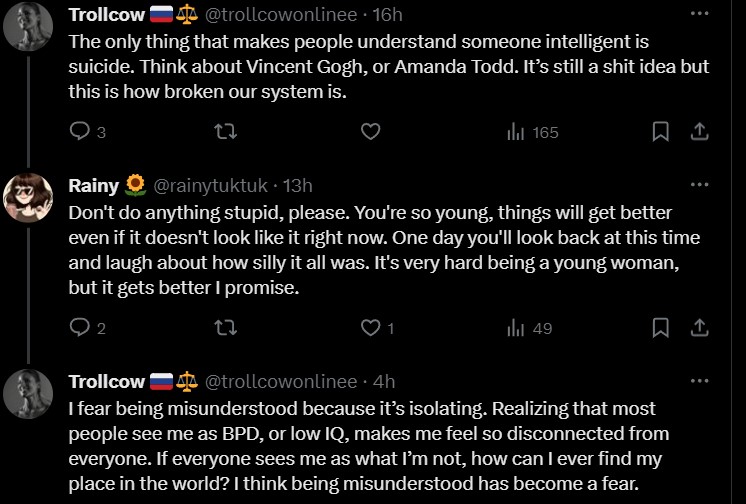Like the first Trollcow tweet
Screen dimensions: 746x504
[x=369, y=131]
